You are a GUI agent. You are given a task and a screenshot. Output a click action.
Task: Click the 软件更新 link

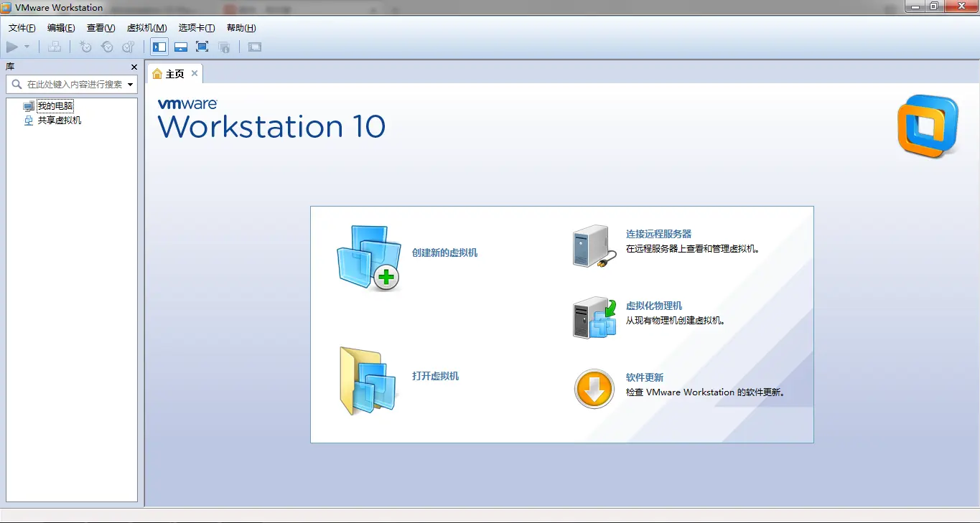[x=645, y=377]
